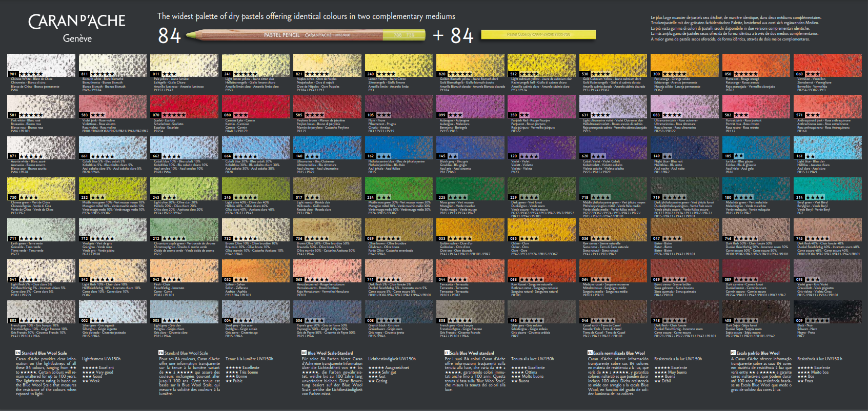Select the 506 Payne's grey 50% swatch
This screenshot has height=411, width=868.
[x=327, y=312]
